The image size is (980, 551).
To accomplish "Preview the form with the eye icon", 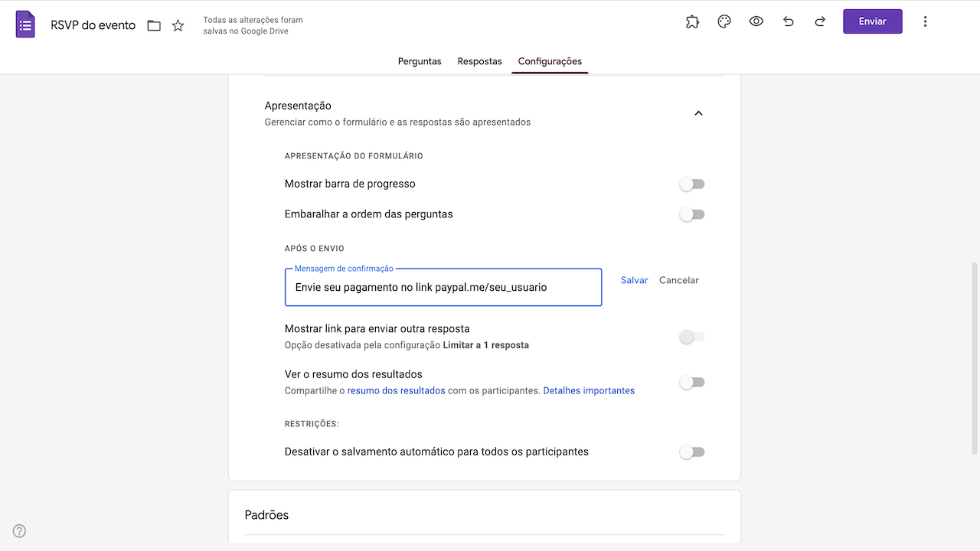I will click(x=756, y=21).
